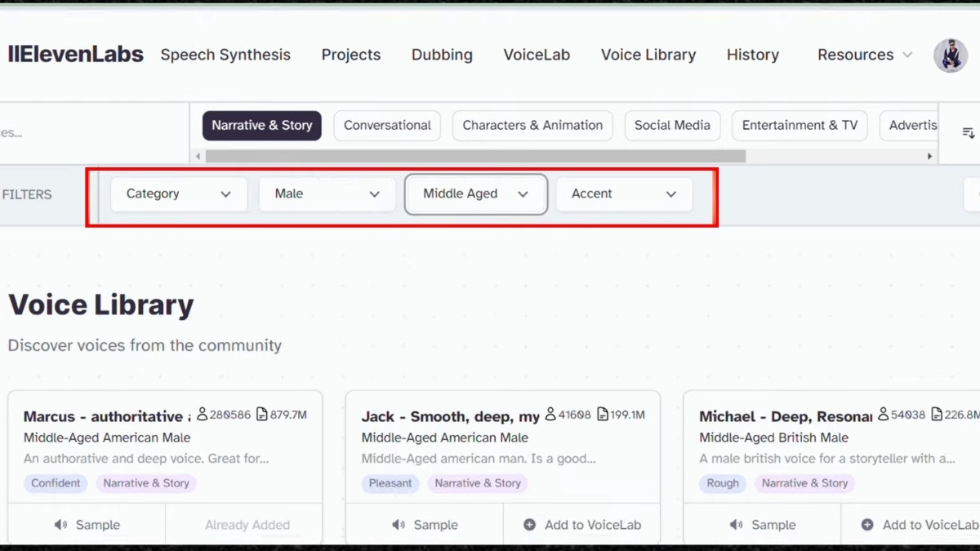The image size is (980, 551).
Task: Open the Accent filter dropdown
Action: (x=624, y=194)
